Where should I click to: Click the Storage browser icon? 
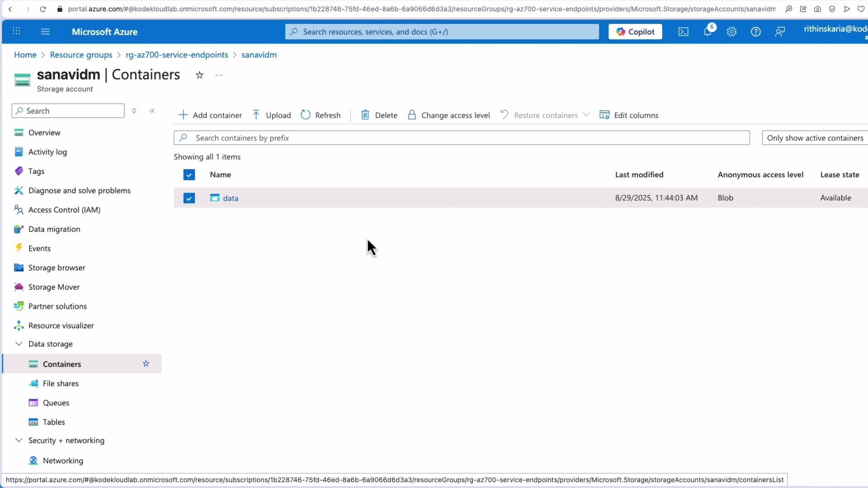click(x=19, y=267)
